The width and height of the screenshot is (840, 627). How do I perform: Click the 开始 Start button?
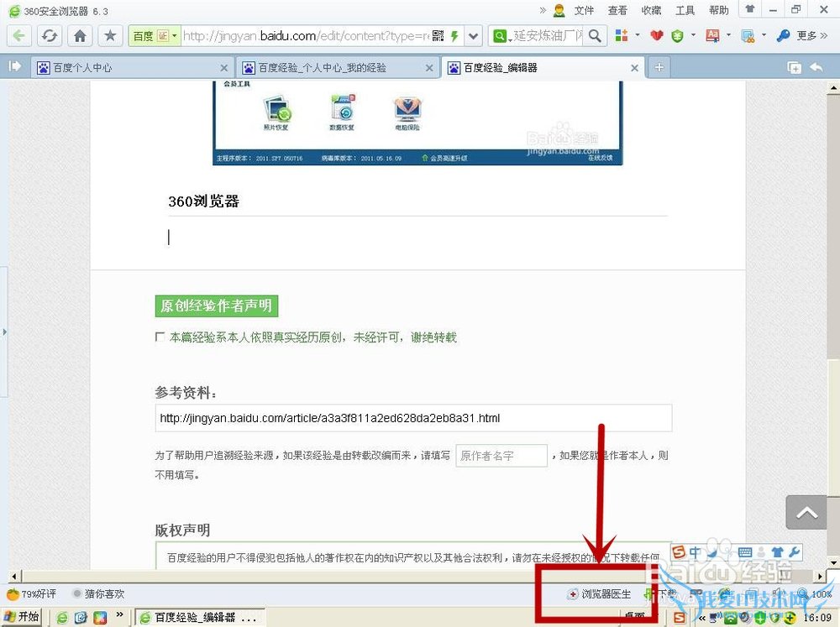(x=22, y=617)
